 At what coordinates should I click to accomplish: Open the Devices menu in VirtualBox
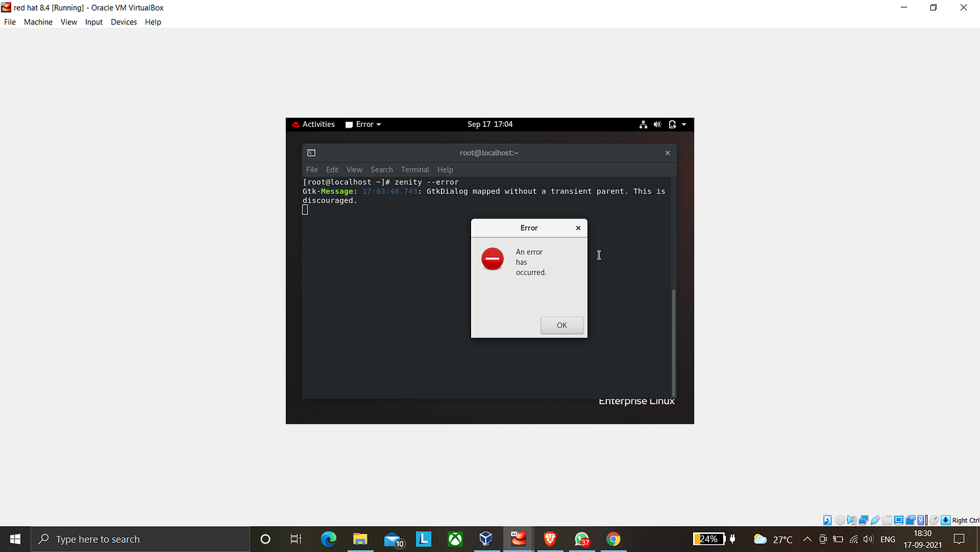pos(124,22)
